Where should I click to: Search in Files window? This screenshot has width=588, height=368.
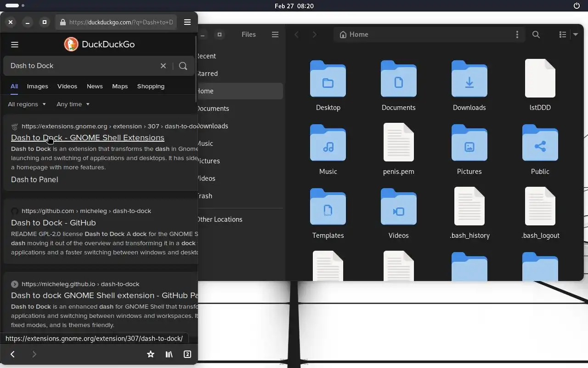[x=536, y=34]
